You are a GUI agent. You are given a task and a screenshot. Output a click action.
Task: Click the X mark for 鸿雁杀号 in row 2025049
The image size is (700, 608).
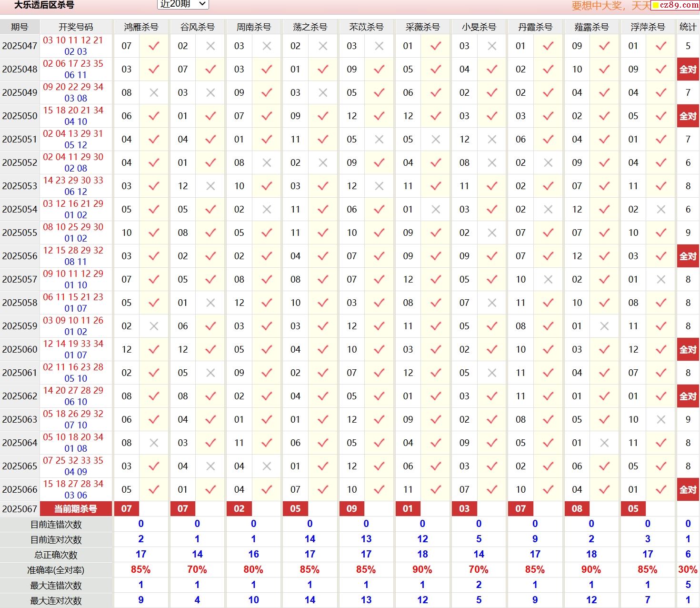pyautogui.click(x=154, y=93)
